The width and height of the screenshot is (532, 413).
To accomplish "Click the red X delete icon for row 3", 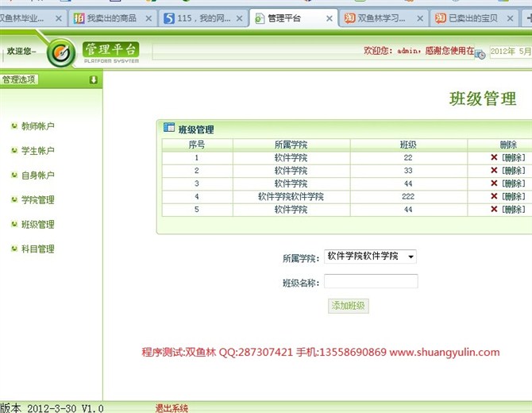I will click(494, 183).
